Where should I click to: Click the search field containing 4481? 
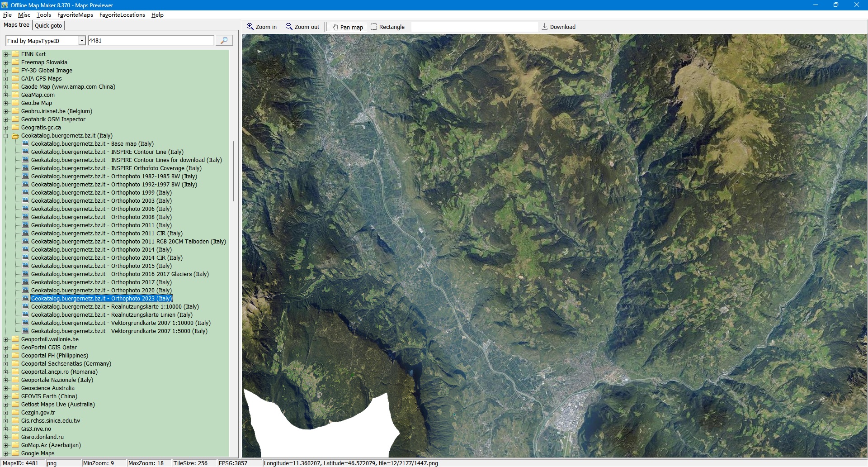tap(150, 41)
